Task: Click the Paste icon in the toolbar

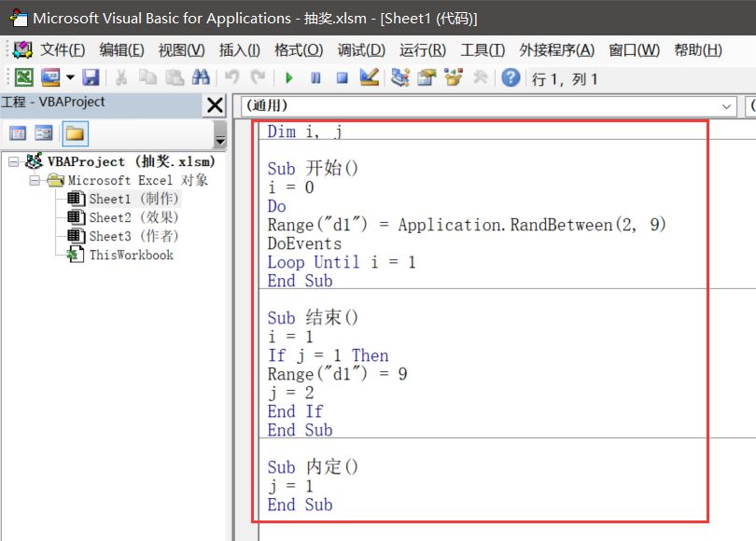Action: pos(175,77)
